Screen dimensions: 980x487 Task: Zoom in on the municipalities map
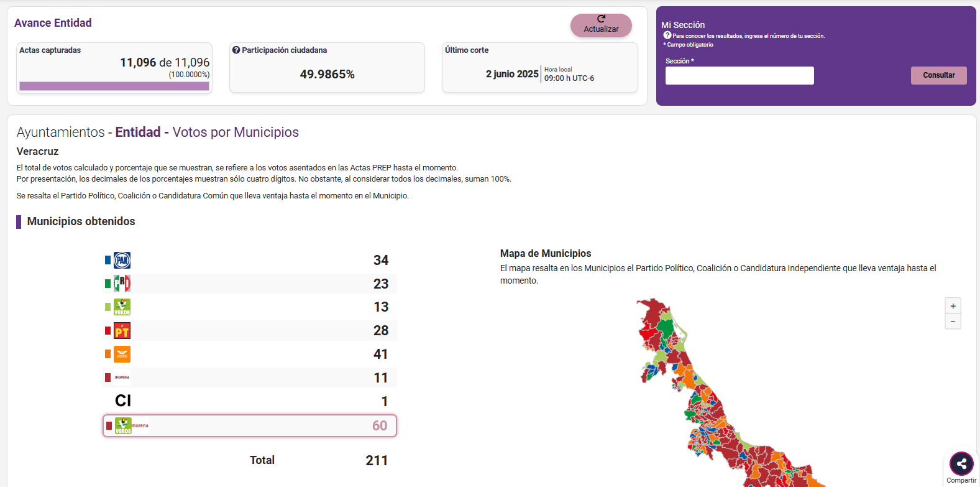pos(953,306)
